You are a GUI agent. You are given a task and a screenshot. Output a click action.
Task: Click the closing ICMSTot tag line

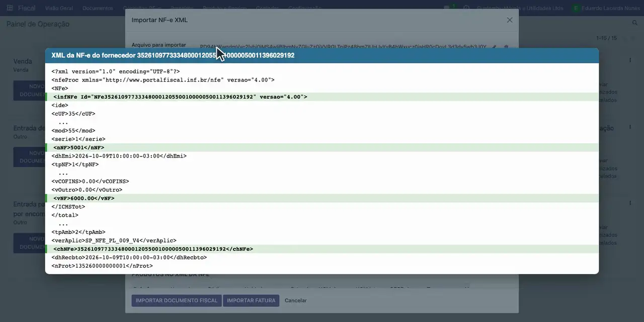(x=68, y=207)
